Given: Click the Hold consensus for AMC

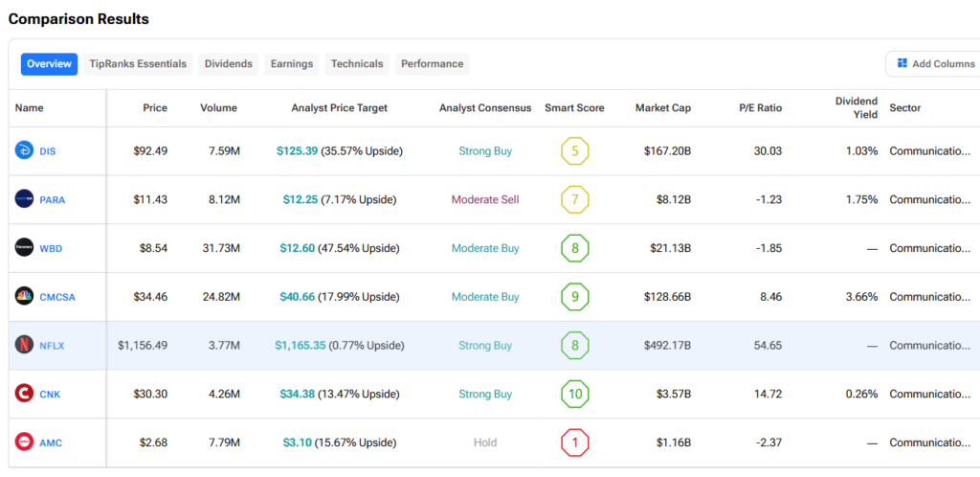Looking at the screenshot, I should point(485,443).
